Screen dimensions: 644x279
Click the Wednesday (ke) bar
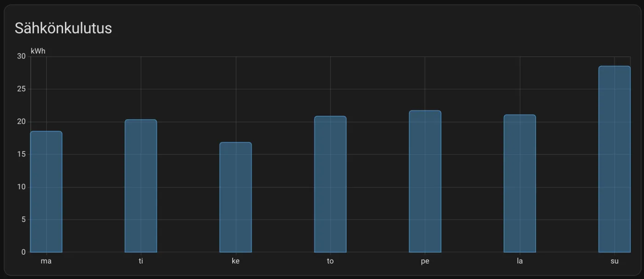tap(236, 198)
